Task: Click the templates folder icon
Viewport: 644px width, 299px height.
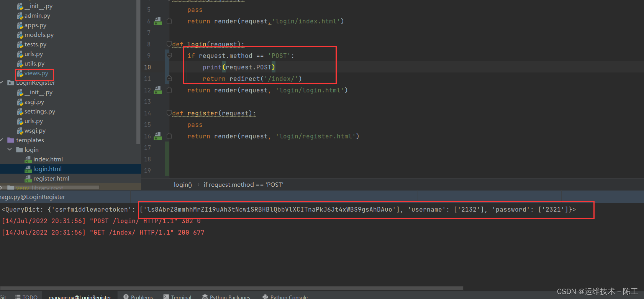Action: (11, 140)
